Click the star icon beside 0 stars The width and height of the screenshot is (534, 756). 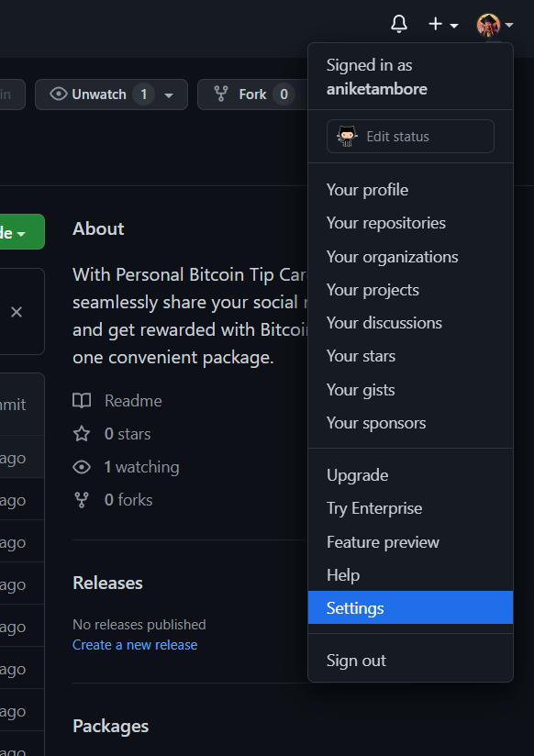pos(82,434)
